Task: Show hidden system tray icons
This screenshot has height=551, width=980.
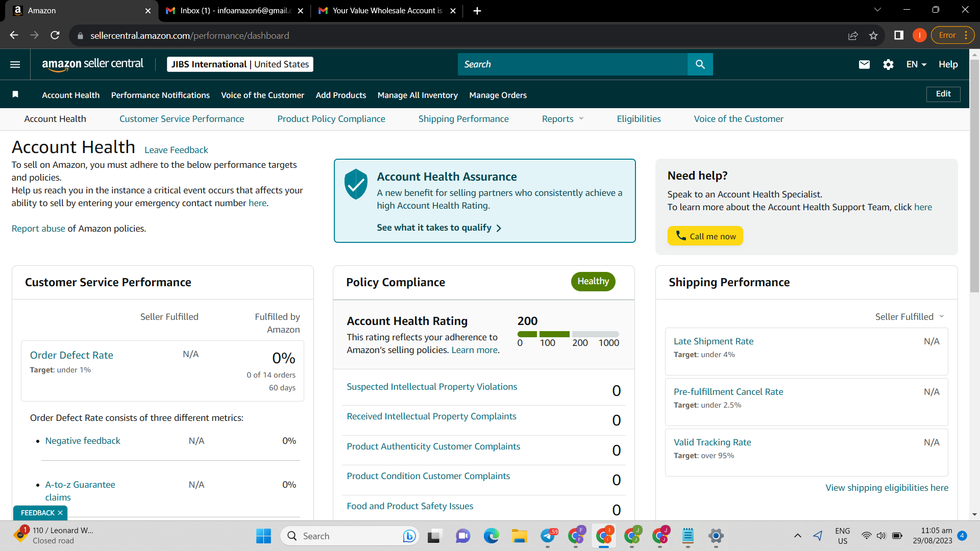Action: click(x=798, y=536)
